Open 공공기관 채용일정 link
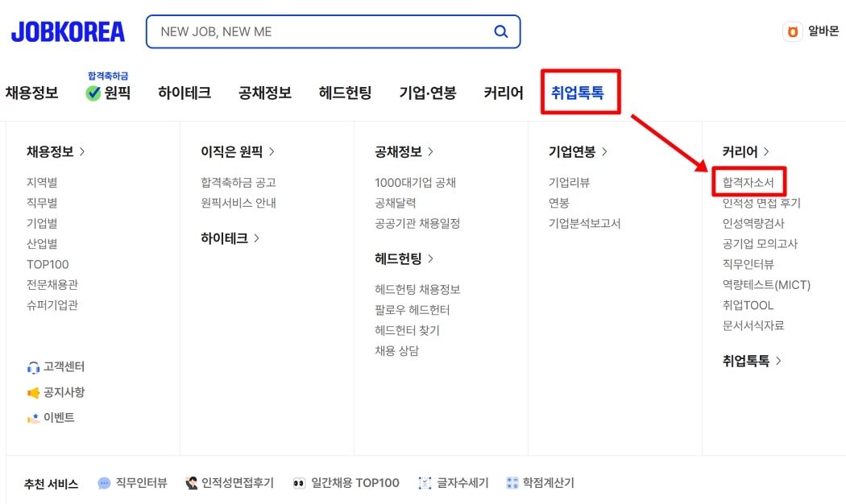The width and height of the screenshot is (846, 504). point(417,223)
